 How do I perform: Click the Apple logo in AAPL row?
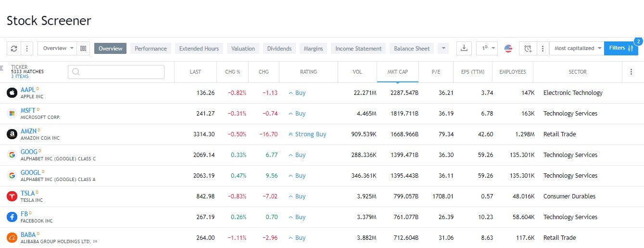(x=12, y=93)
